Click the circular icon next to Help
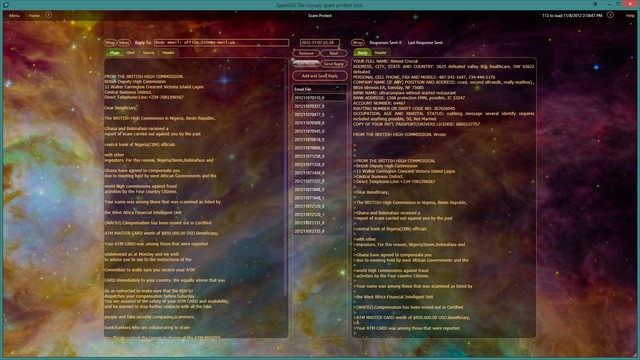The height and width of the screenshot is (360, 640). pos(610,15)
